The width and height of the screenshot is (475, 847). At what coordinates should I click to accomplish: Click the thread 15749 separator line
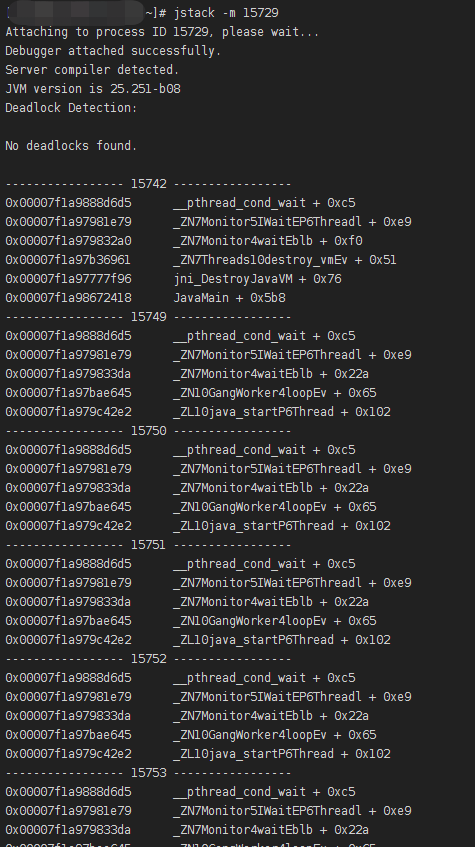click(x=148, y=317)
